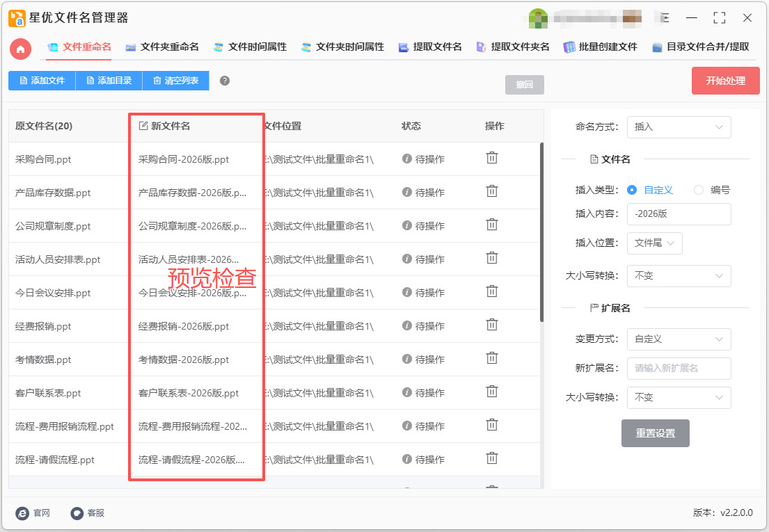Click trash icon for 公司规章制度.ppt
The width and height of the screenshot is (769, 532).
[492, 225]
